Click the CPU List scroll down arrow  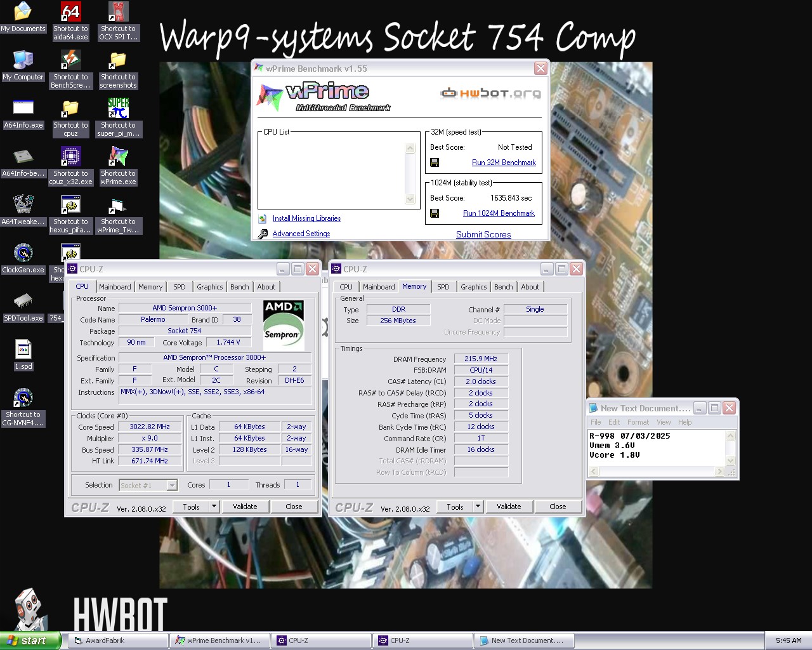[x=410, y=199]
